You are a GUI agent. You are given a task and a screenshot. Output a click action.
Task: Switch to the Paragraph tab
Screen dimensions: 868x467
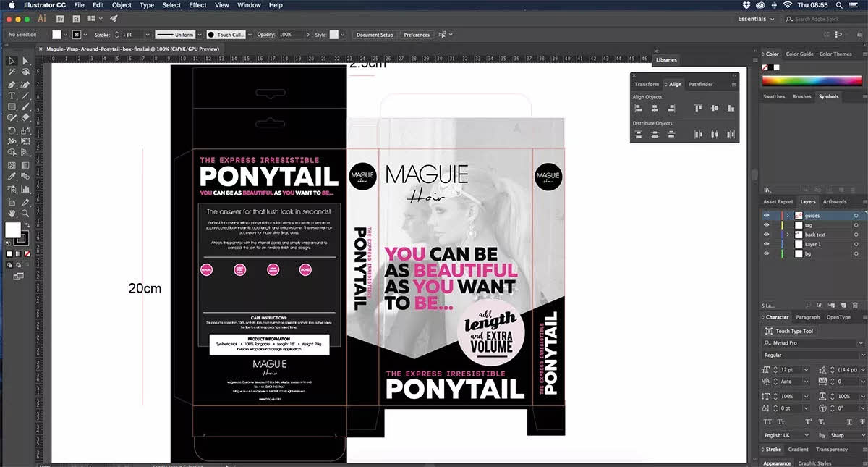[808, 317]
